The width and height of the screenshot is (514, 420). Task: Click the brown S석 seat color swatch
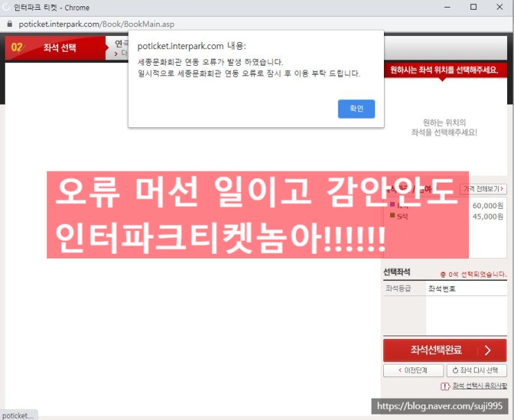click(x=392, y=215)
